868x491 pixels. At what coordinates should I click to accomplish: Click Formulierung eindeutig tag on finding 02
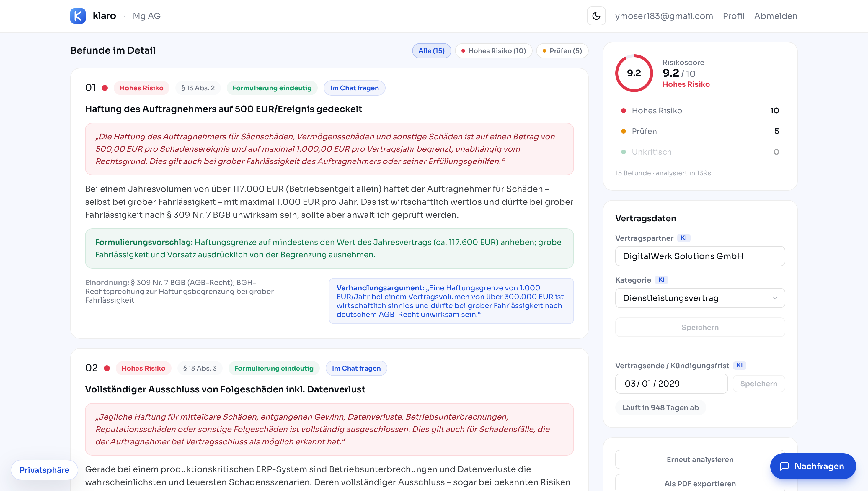point(274,368)
